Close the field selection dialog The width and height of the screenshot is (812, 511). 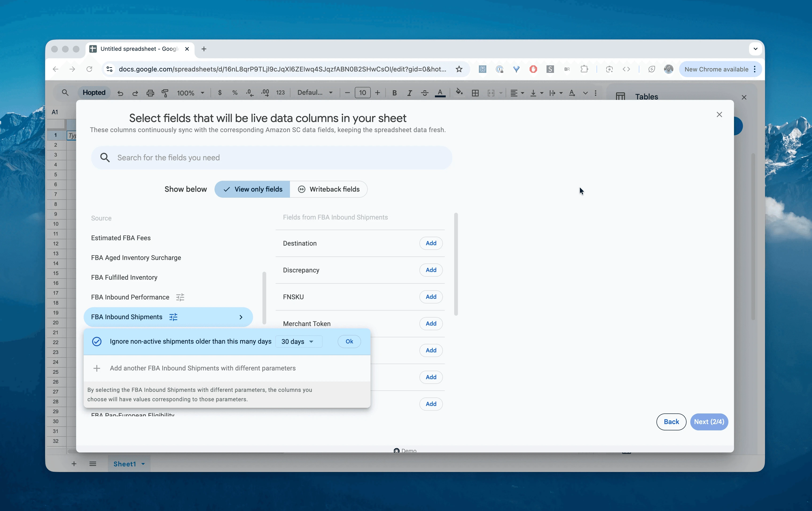[719, 115]
